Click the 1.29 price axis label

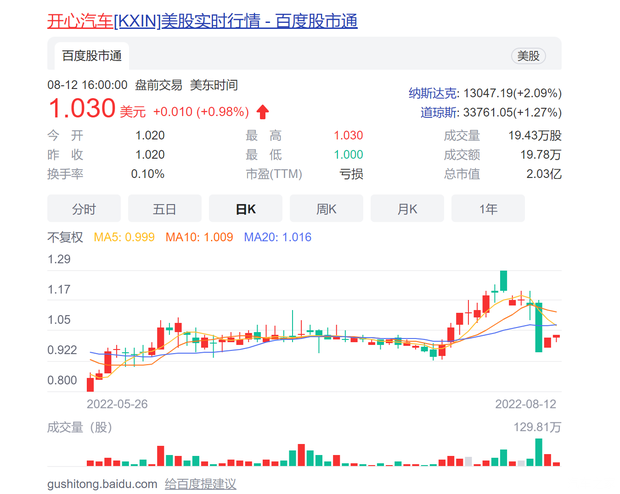point(59,259)
